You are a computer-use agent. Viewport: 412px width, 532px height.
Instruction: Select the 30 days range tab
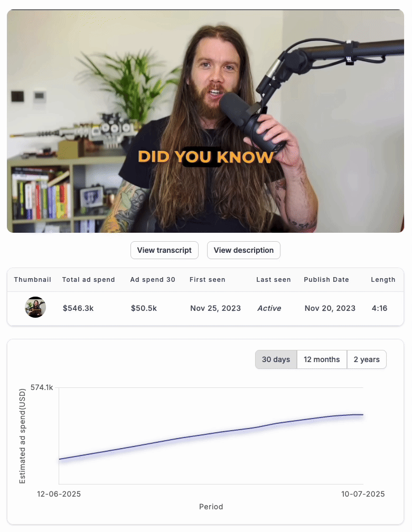[x=276, y=359]
